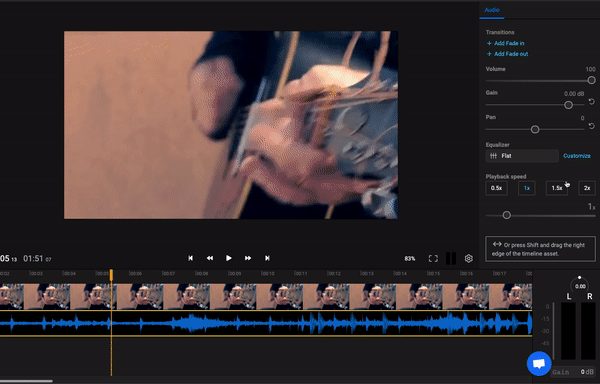
Task: Click the fast forward button
Action: 248,258
